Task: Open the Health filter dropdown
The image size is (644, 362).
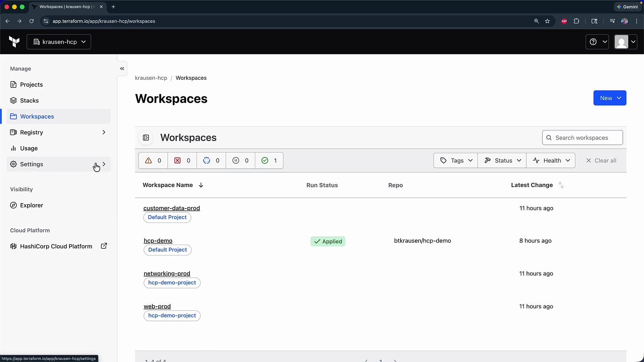Action: click(551, 161)
